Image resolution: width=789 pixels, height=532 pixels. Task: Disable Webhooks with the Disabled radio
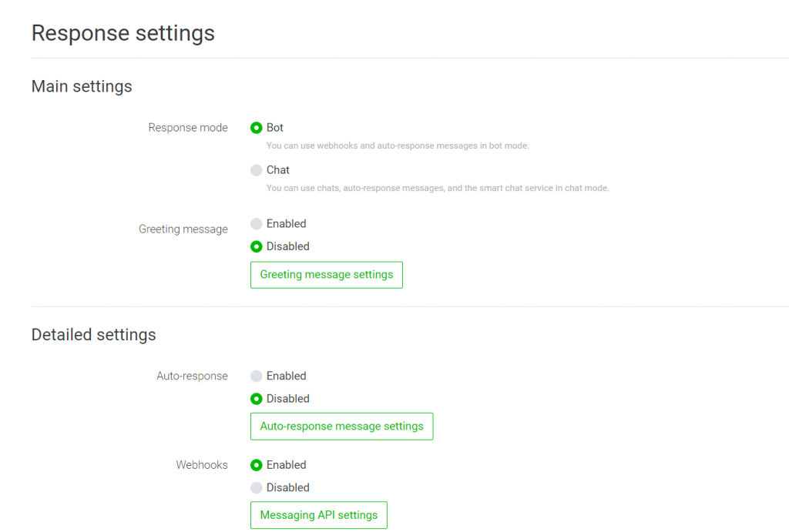point(257,487)
